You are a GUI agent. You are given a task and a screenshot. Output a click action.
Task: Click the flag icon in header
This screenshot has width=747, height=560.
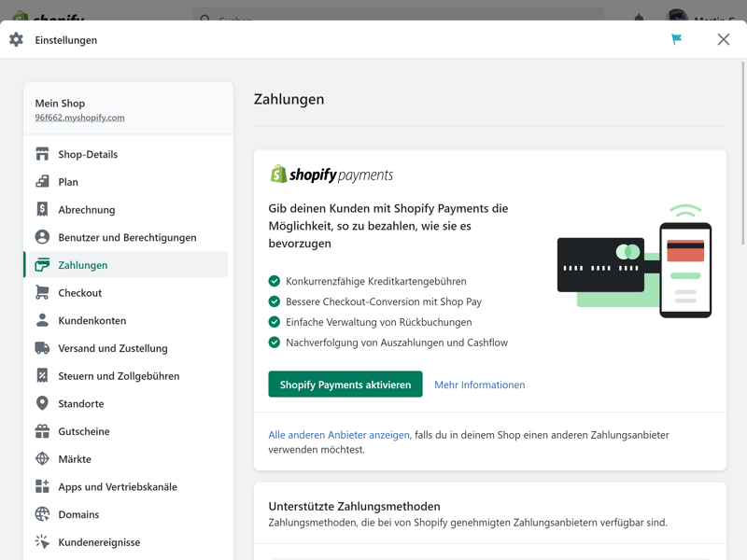[676, 39]
